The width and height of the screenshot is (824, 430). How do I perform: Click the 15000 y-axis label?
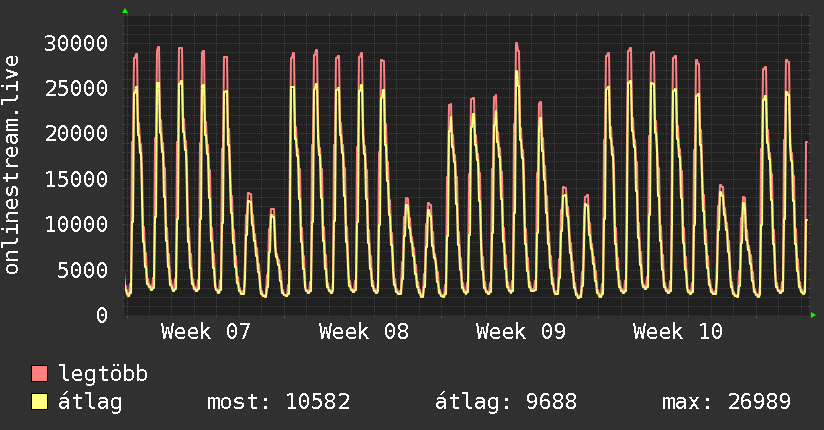point(76,179)
